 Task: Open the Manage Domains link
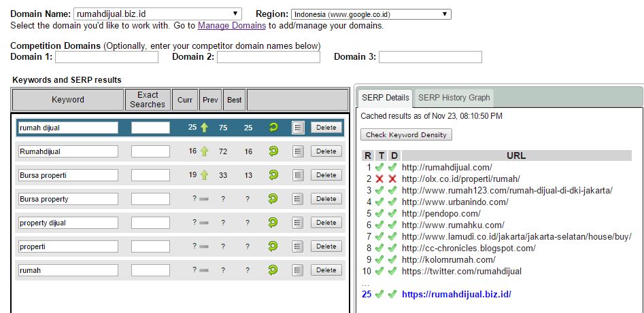[x=231, y=26]
